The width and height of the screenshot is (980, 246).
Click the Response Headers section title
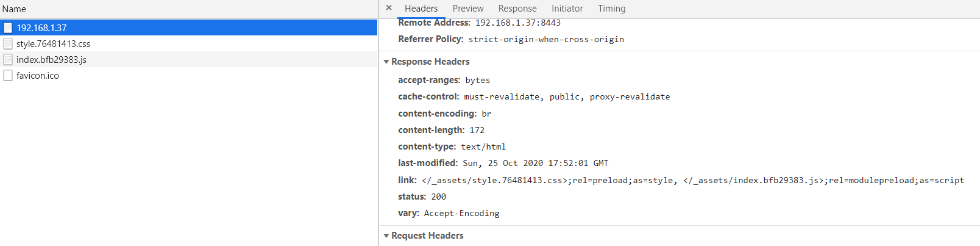(x=430, y=62)
